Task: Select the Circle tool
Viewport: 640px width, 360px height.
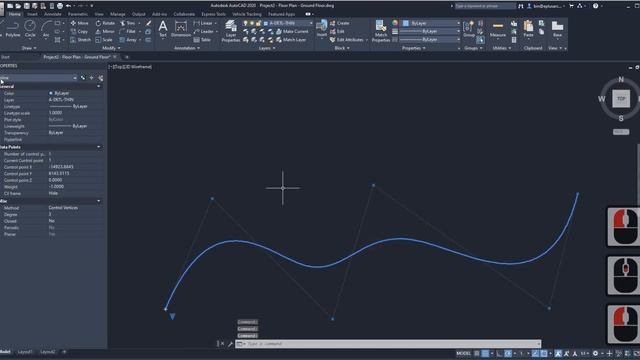Action: point(30,29)
